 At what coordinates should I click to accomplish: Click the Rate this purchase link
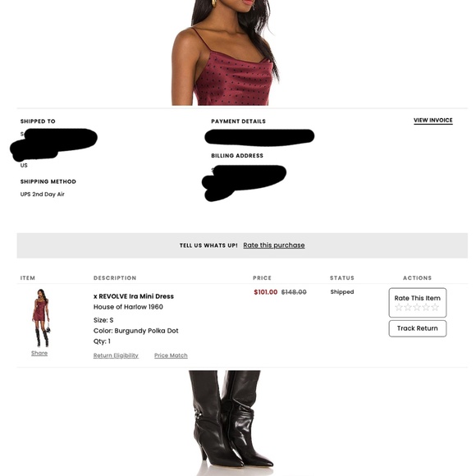click(274, 245)
